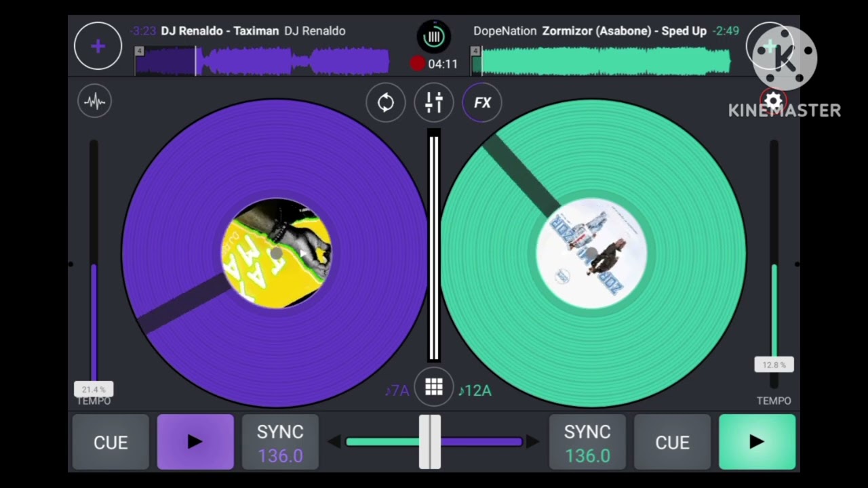Add a track to the left deck
This screenshot has width=868, height=488.
pyautogui.click(x=98, y=46)
